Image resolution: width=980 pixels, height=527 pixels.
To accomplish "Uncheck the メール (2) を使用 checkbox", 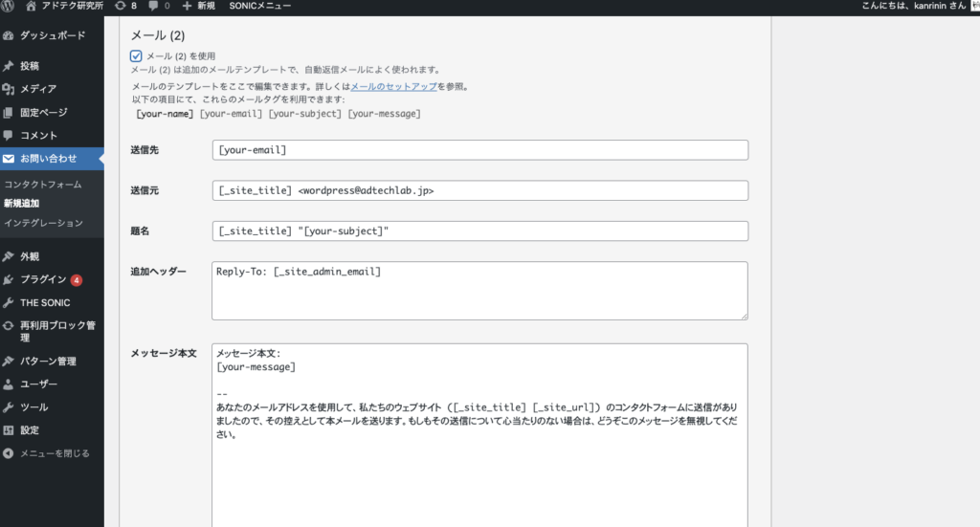I will 136,56.
